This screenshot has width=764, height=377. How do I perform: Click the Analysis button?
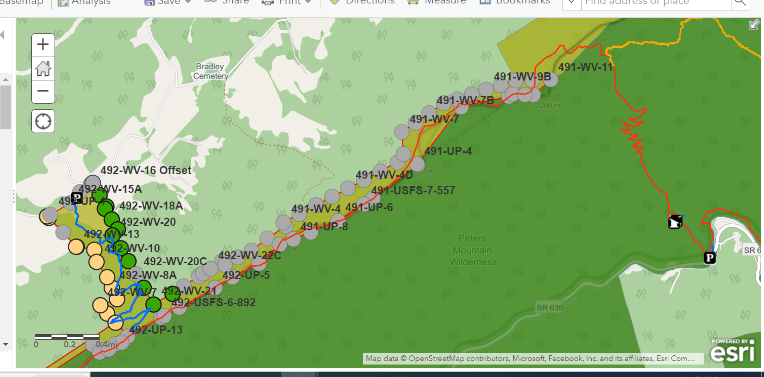84,2
